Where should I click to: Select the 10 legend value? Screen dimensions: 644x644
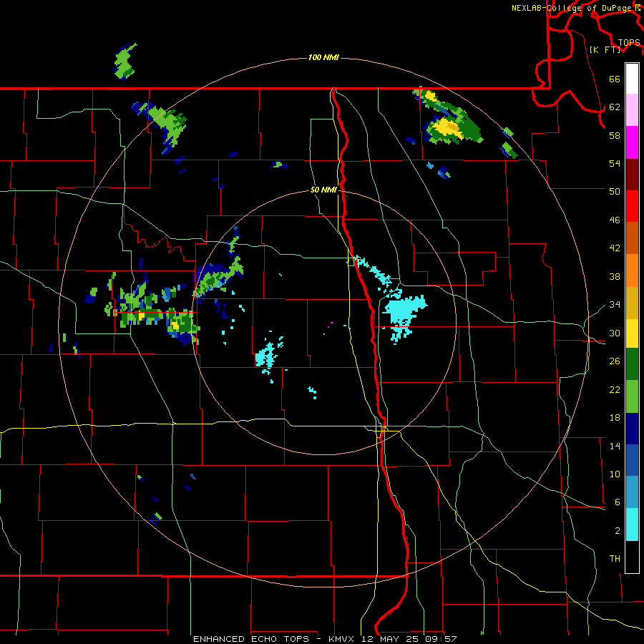(615, 474)
